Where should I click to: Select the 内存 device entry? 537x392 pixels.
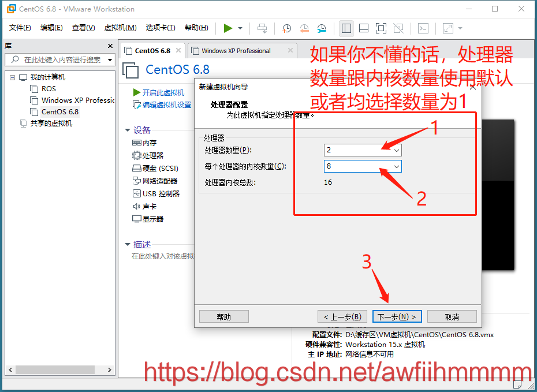pyautogui.click(x=144, y=143)
